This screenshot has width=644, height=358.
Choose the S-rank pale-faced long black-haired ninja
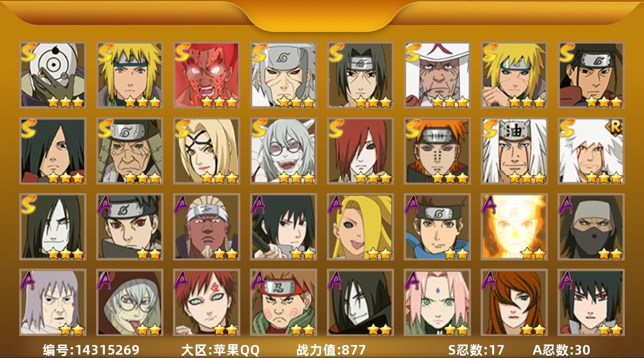53,227
